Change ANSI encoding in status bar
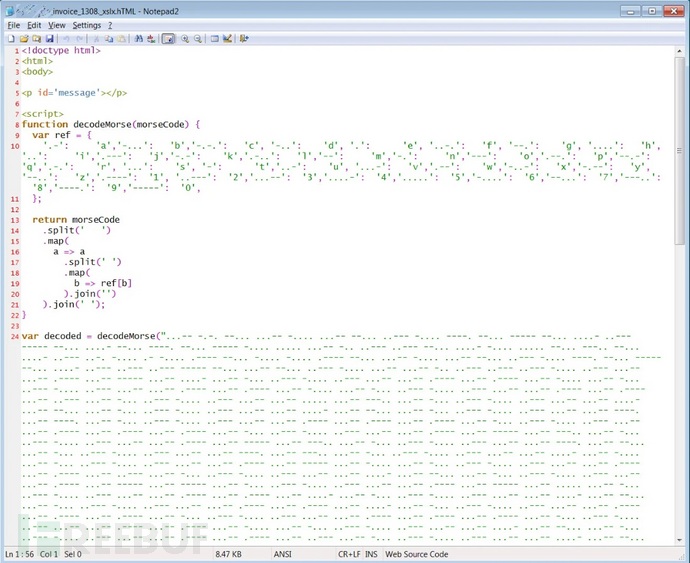Image resolution: width=690 pixels, height=563 pixels. coord(283,553)
